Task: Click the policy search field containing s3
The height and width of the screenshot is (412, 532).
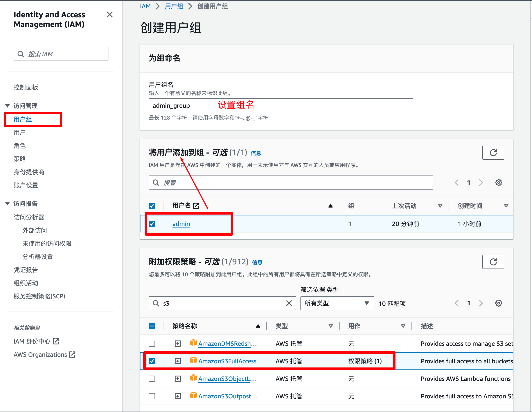Action: [x=222, y=303]
